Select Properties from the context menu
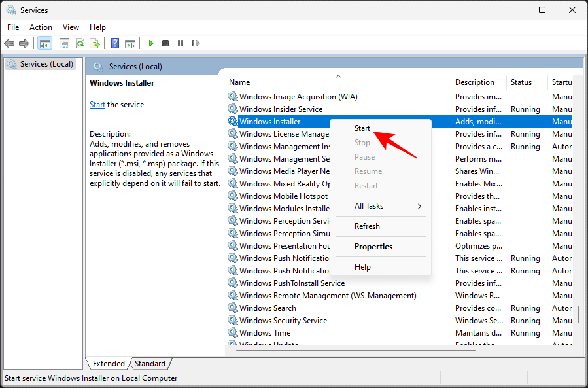 374,246
